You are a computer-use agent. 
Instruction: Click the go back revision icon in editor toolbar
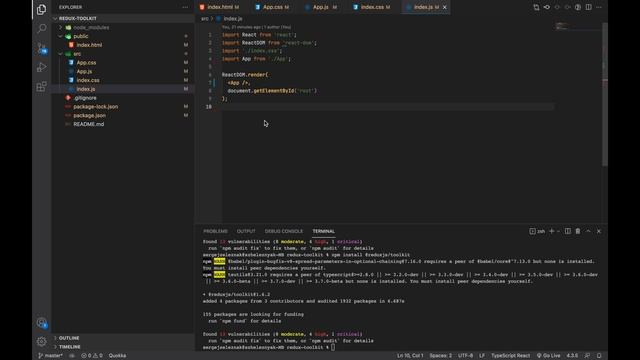[547, 7]
